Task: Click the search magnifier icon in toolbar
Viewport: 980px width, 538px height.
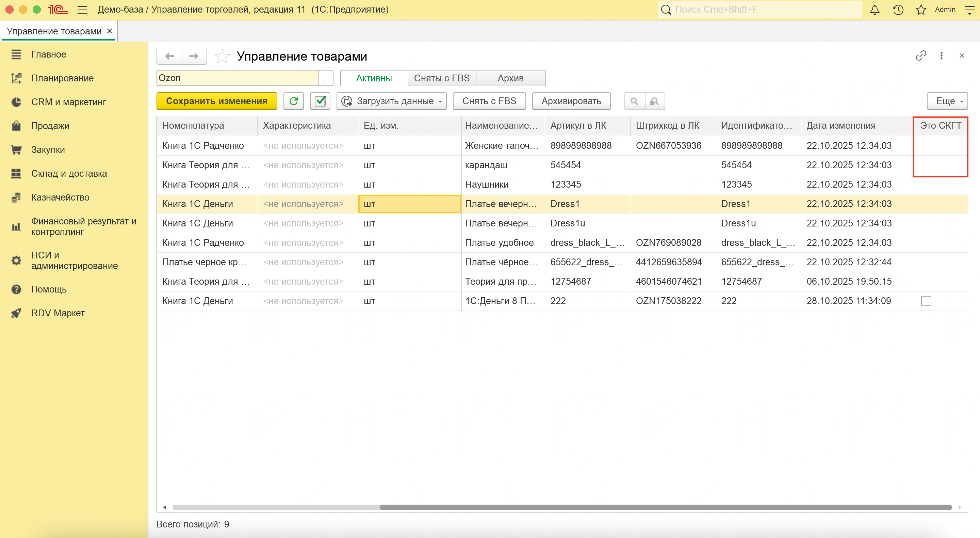Action: [634, 101]
